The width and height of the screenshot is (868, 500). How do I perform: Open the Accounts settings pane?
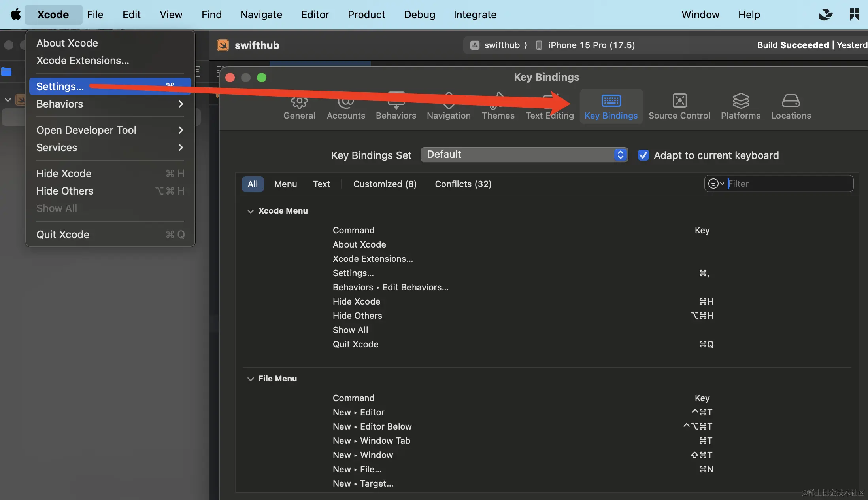pyautogui.click(x=346, y=107)
